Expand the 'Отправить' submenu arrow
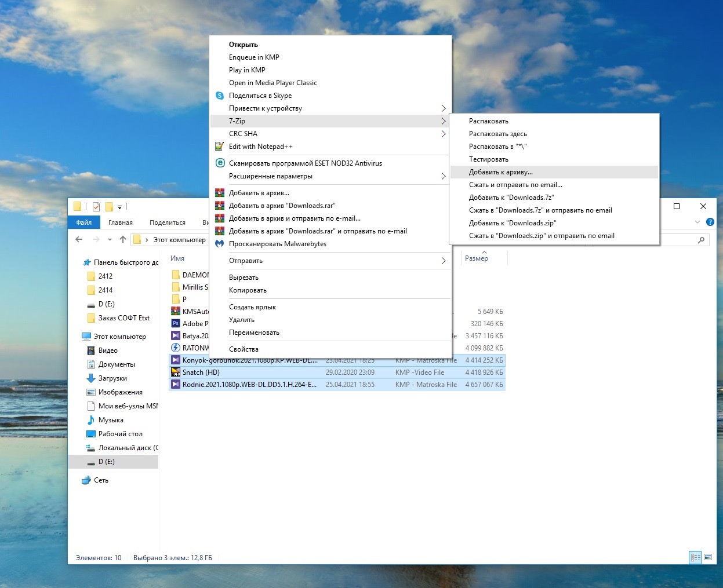This screenshot has width=723, height=588. pos(443,261)
